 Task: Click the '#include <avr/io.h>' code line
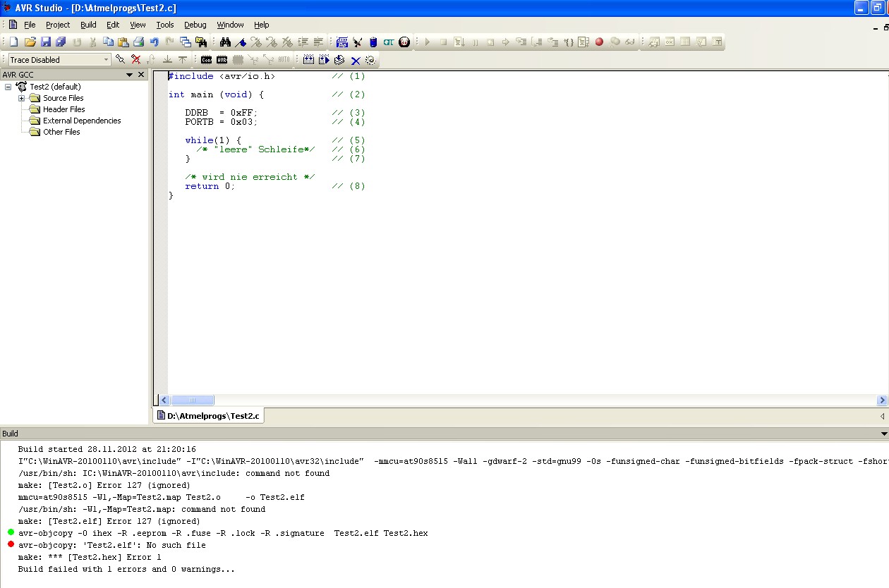pos(222,76)
